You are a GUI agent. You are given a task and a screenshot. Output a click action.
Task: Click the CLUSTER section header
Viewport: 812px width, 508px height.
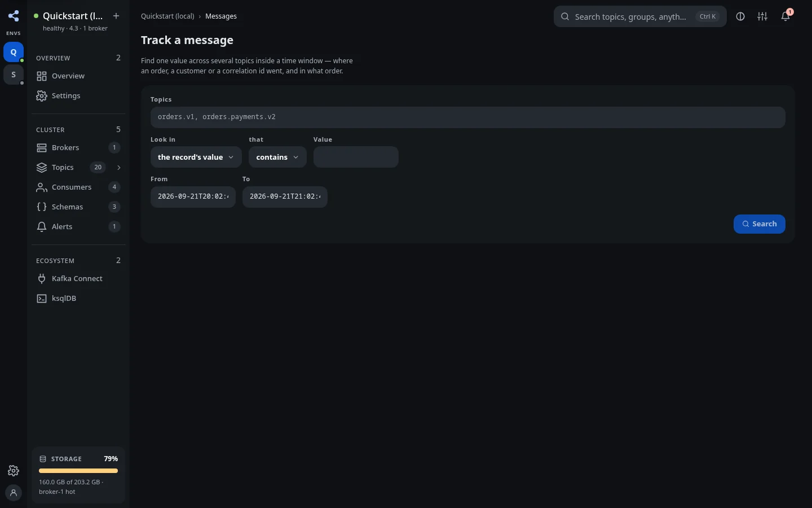[50, 130]
